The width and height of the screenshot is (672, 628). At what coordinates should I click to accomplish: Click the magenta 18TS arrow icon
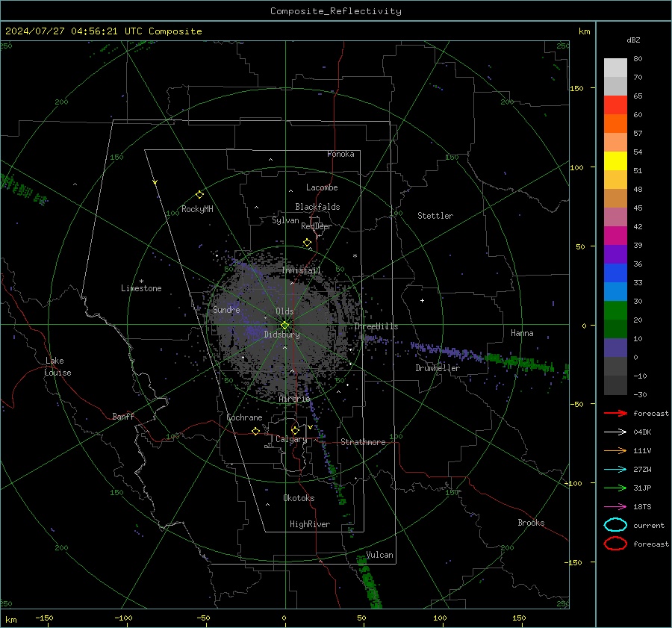(615, 507)
